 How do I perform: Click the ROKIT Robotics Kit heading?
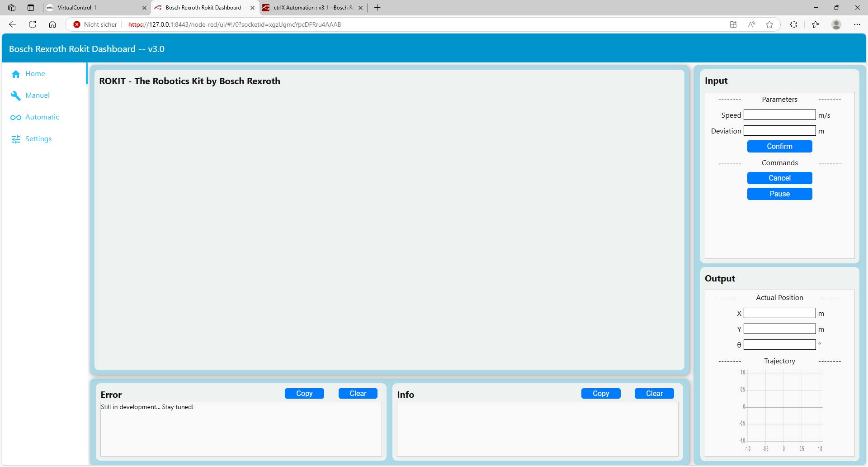tap(189, 81)
